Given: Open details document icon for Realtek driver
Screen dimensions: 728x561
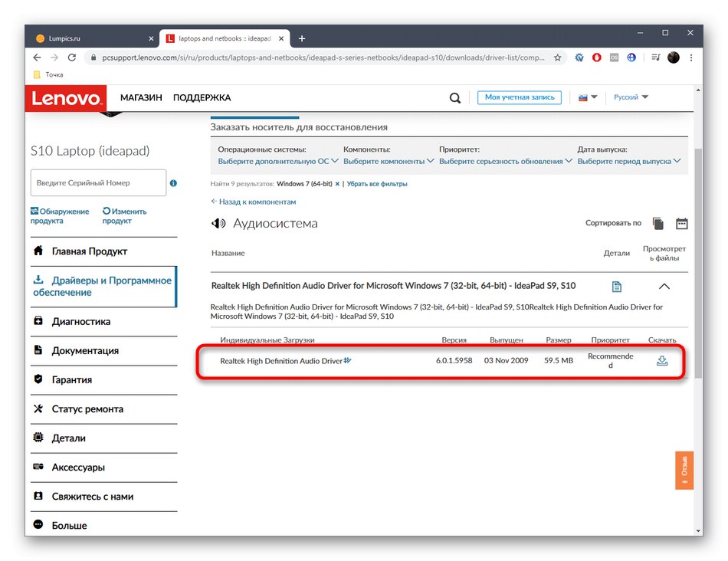Looking at the screenshot, I should pos(617,287).
